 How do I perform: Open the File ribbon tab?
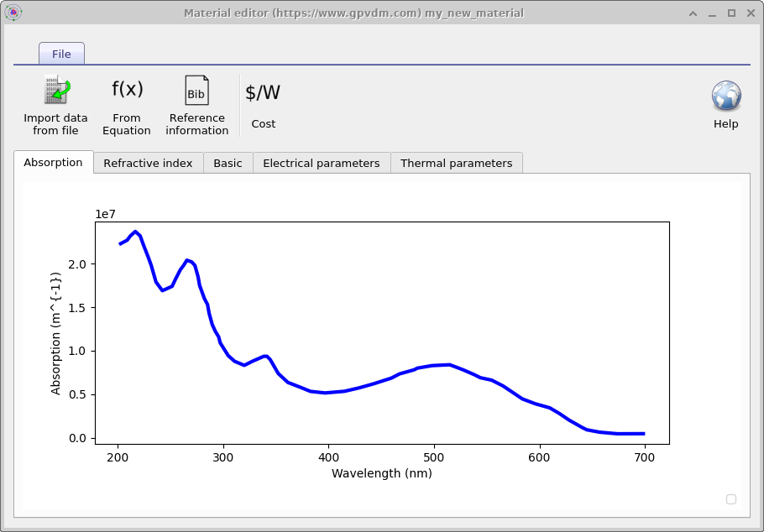coord(61,53)
